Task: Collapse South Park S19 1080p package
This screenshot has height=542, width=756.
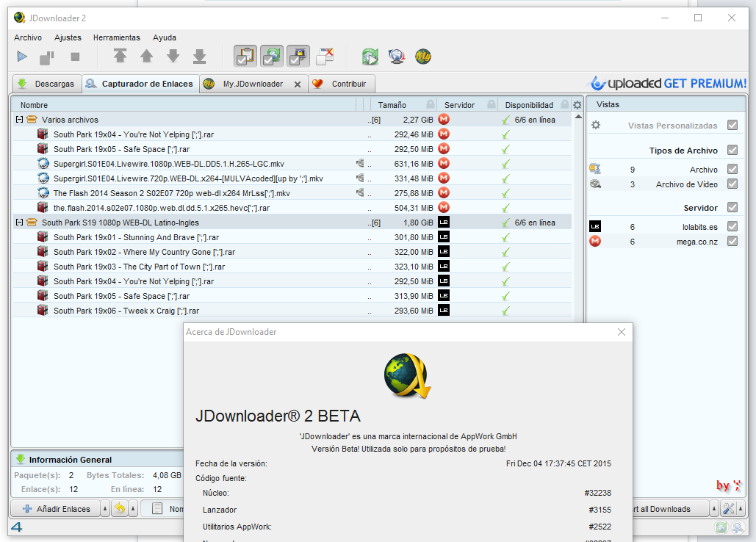Action: pyautogui.click(x=19, y=223)
